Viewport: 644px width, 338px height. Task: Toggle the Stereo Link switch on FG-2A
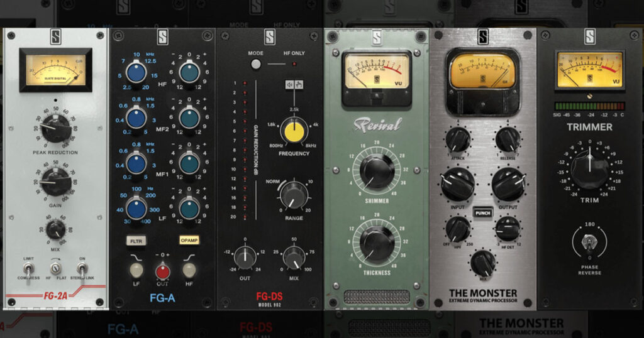82,270
